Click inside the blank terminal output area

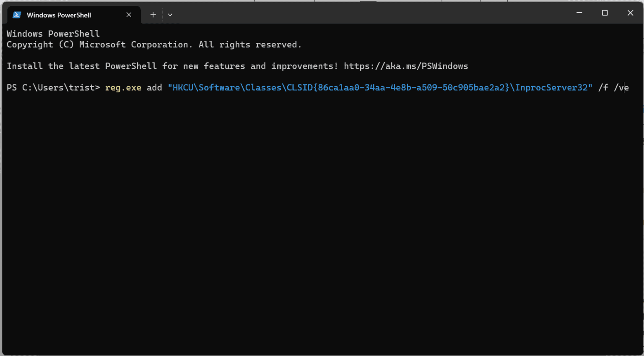click(x=293, y=210)
